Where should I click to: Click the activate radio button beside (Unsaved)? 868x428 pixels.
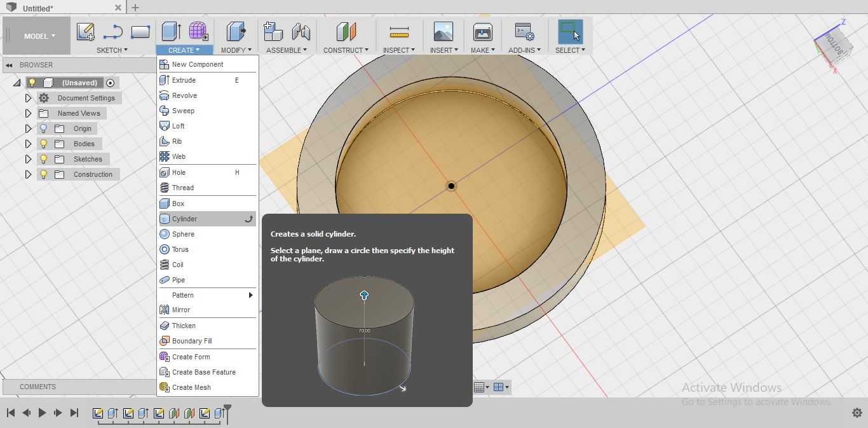point(111,83)
